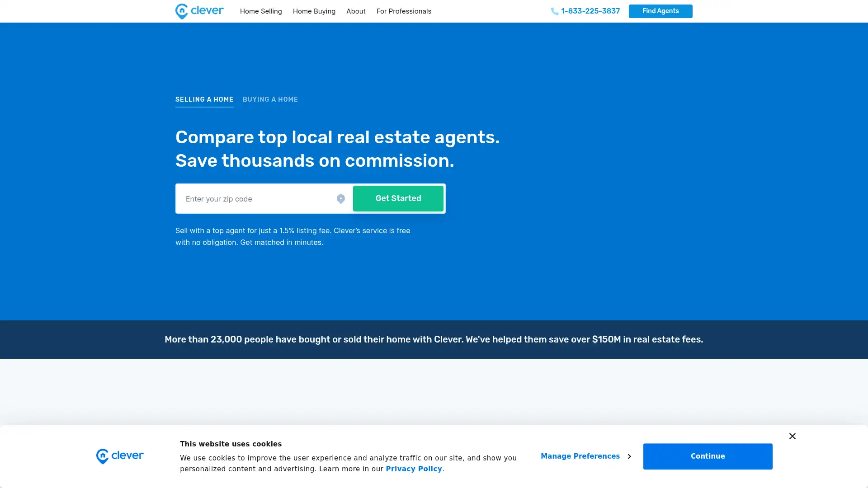
Task: Call the 1-833-225-3837 phone link
Action: 590,11
